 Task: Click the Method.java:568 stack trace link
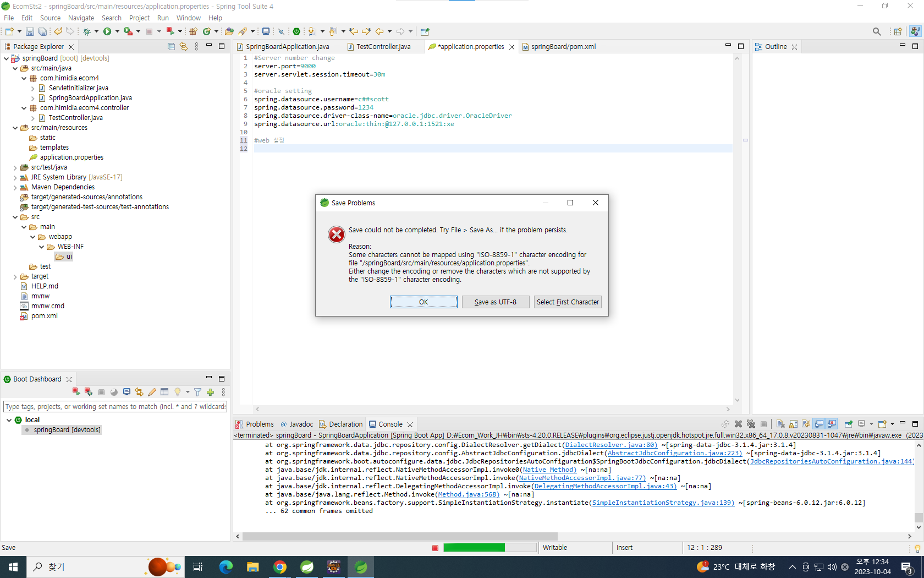click(468, 494)
